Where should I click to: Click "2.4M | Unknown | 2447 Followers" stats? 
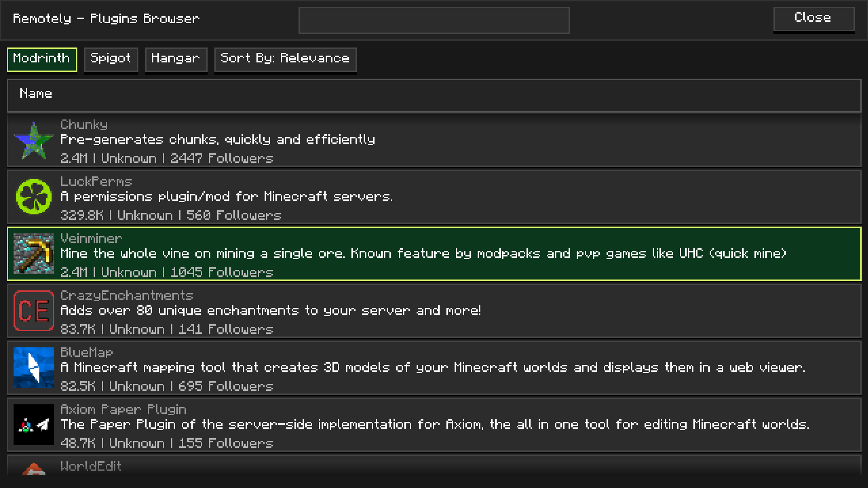(167, 158)
